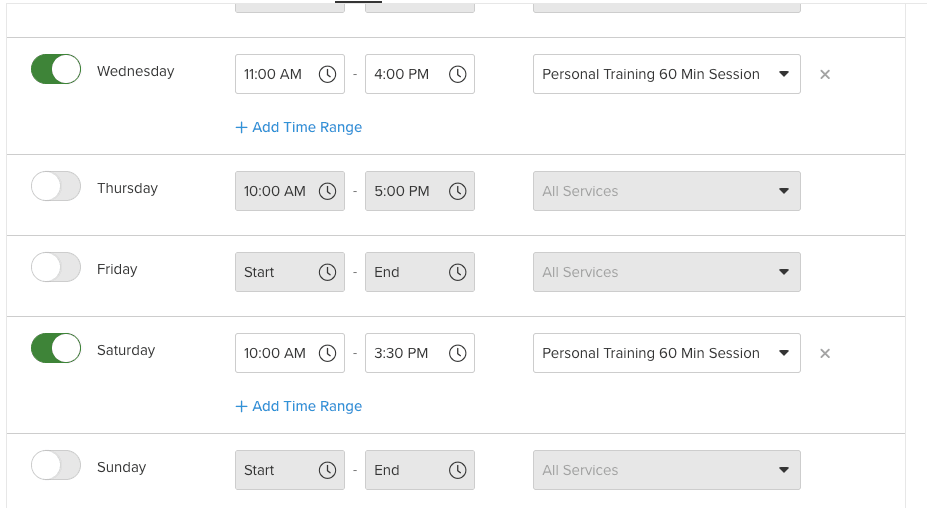Enable the Friday availability toggle
The height and width of the screenshot is (508, 927).
coord(56,267)
